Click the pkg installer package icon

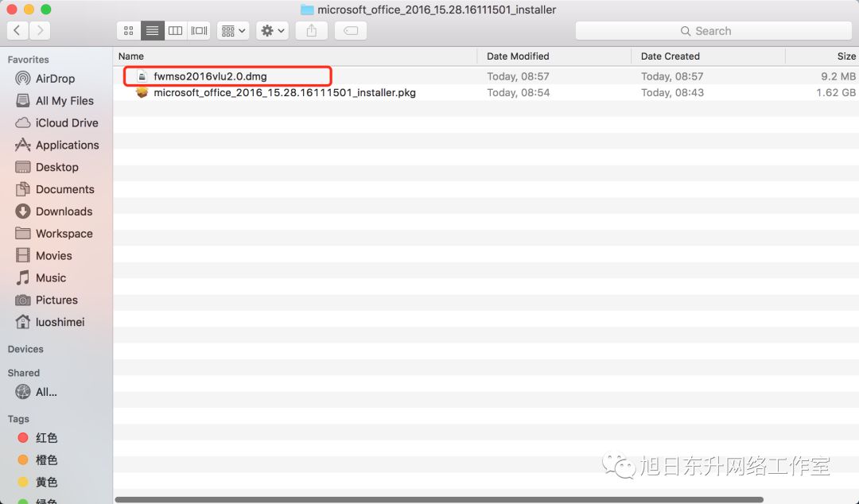142,92
